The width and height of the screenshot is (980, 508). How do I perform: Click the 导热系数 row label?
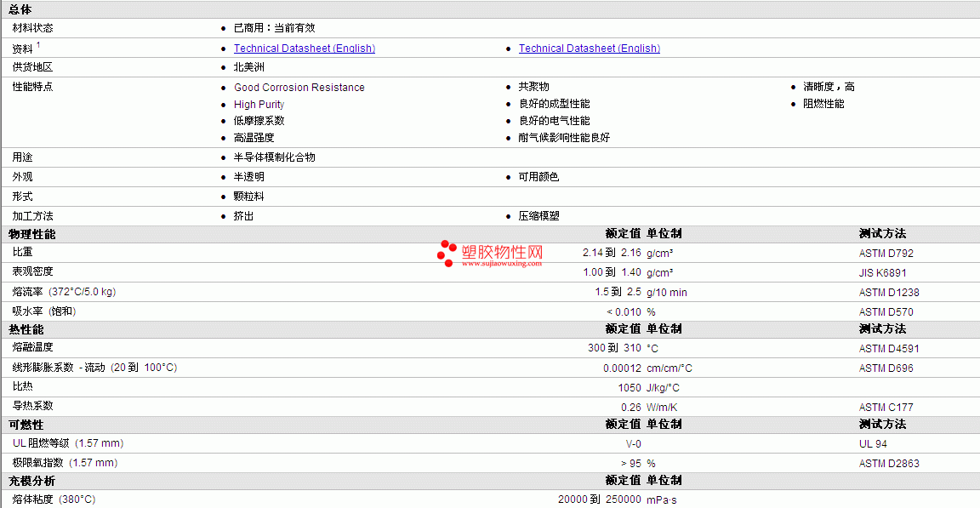(32, 406)
